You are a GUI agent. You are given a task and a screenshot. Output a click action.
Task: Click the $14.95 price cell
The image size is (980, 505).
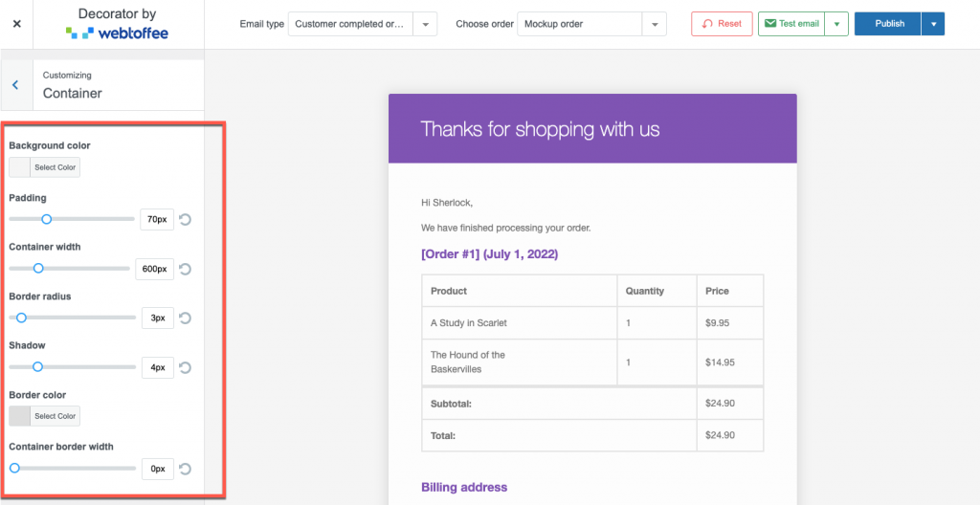point(730,362)
